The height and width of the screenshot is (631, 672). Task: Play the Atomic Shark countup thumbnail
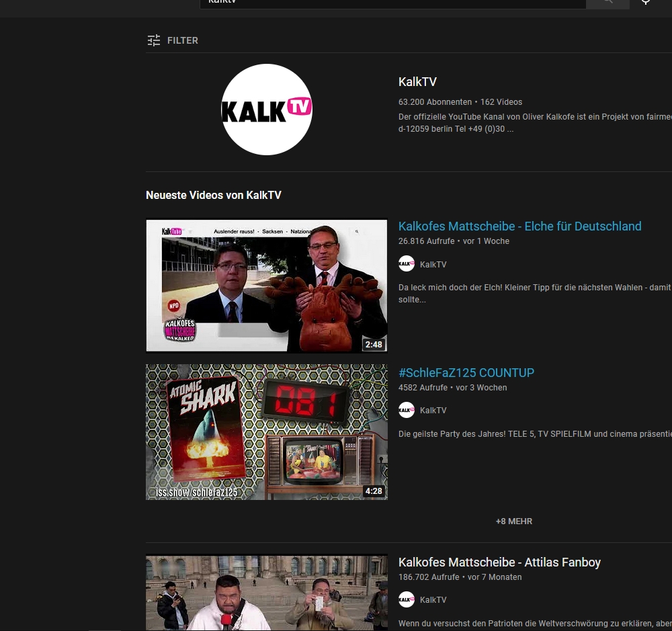pyautogui.click(x=267, y=432)
